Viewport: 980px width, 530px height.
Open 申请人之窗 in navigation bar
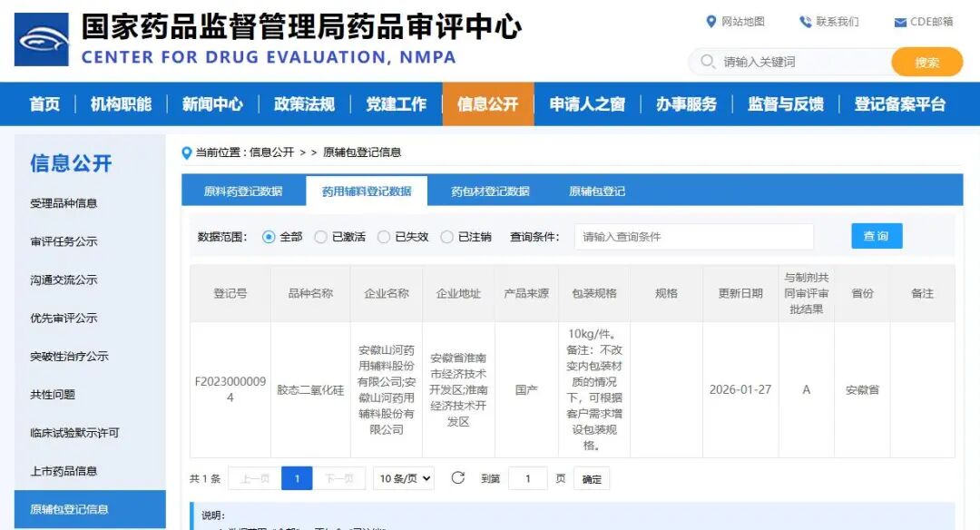tap(587, 104)
